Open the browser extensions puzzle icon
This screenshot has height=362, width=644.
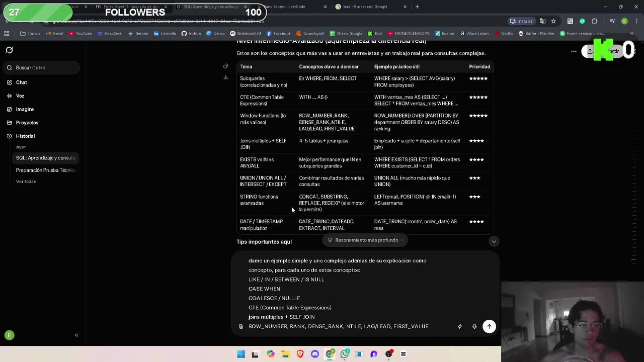tap(595, 21)
